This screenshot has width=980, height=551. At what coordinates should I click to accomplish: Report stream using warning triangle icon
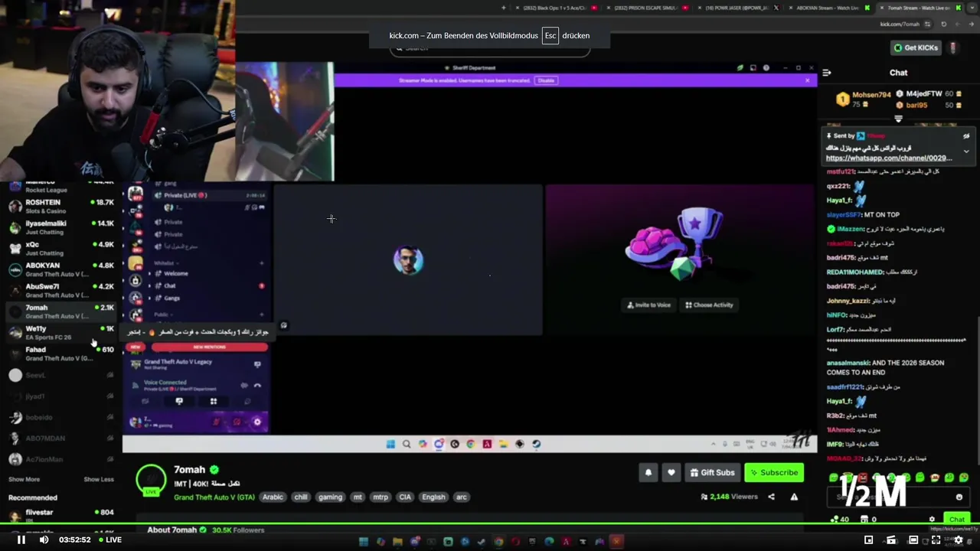[794, 497]
